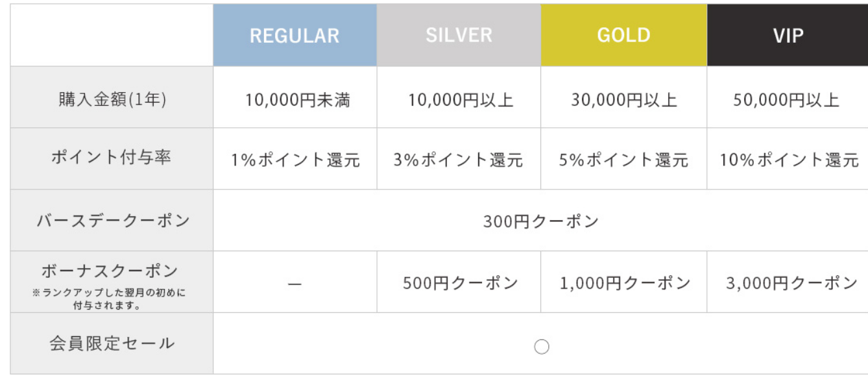Click the バースデークーポン row label
Screen dimensions: 868x379
click(x=113, y=221)
